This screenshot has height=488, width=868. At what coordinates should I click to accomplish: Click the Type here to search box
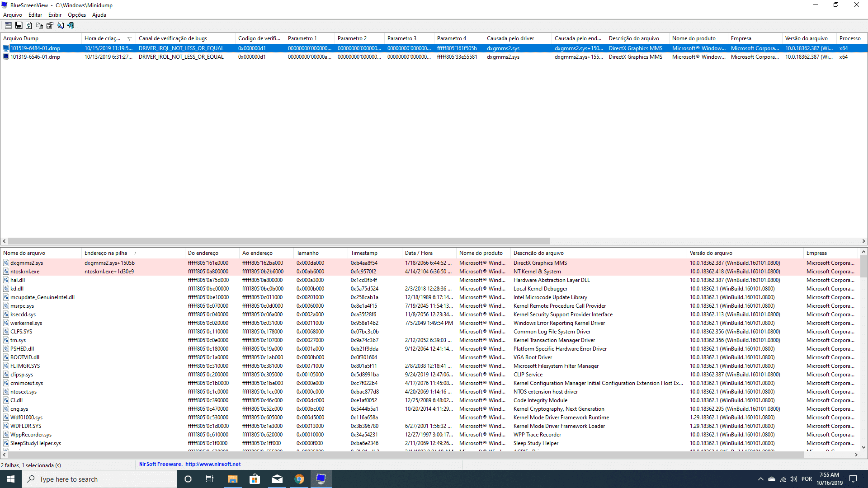click(99, 479)
